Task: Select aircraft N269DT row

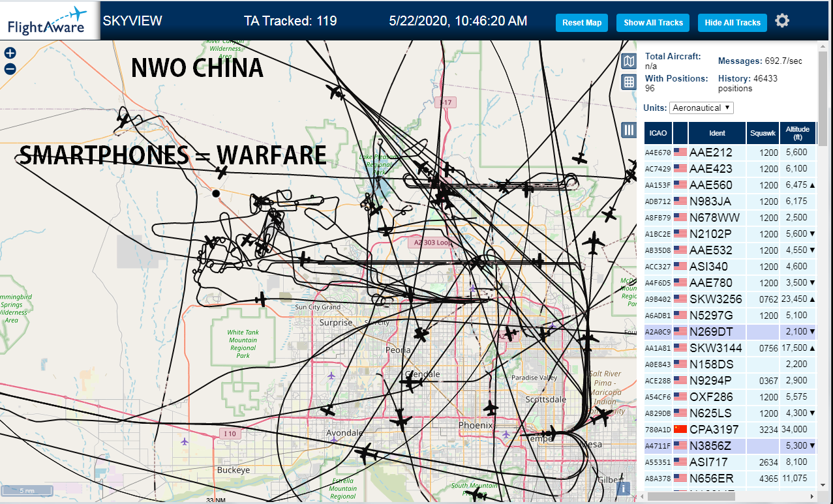Action: (731, 332)
